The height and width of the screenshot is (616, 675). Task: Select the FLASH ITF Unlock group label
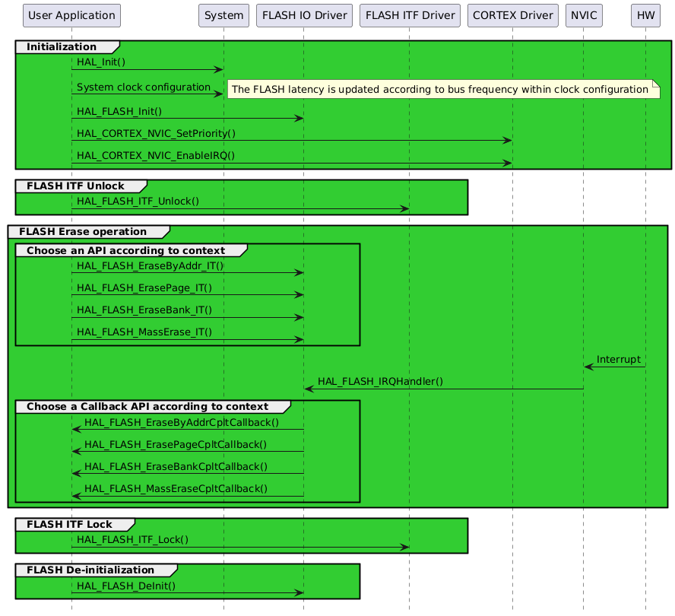tap(75, 186)
